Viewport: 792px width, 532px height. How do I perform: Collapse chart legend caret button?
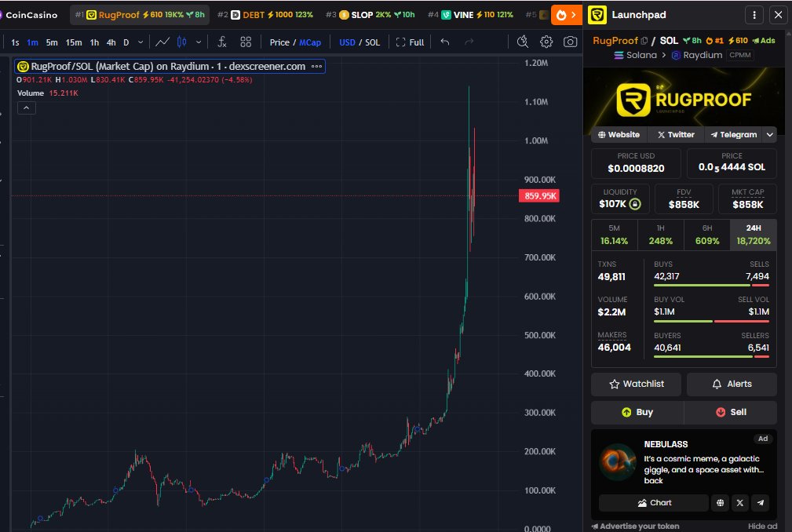(x=26, y=107)
